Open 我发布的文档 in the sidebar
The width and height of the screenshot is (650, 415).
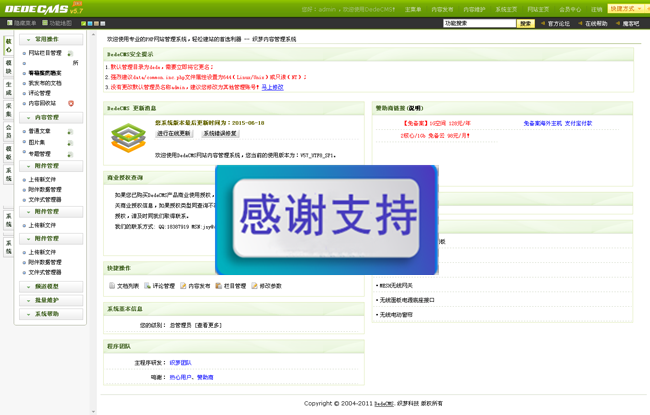(x=45, y=83)
